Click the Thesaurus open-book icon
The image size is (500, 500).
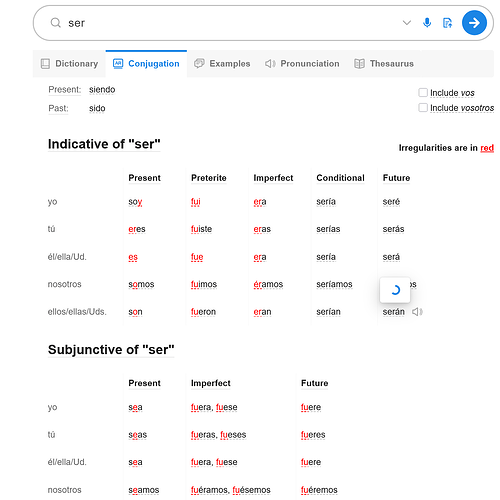click(359, 64)
